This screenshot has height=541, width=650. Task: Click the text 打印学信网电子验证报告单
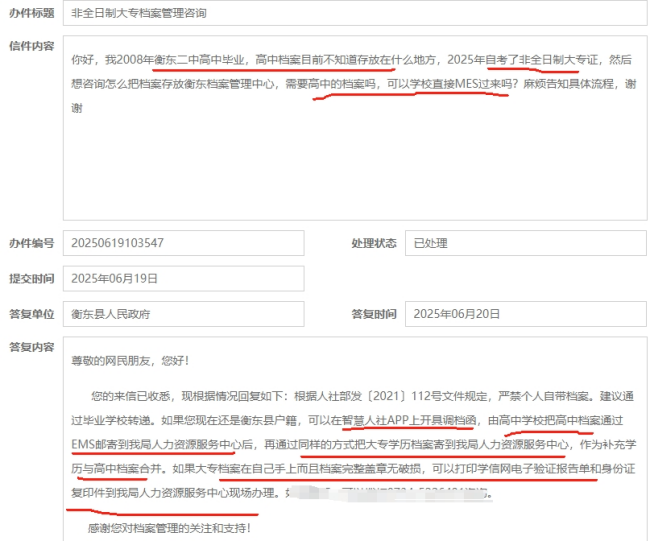click(x=522, y=468)
